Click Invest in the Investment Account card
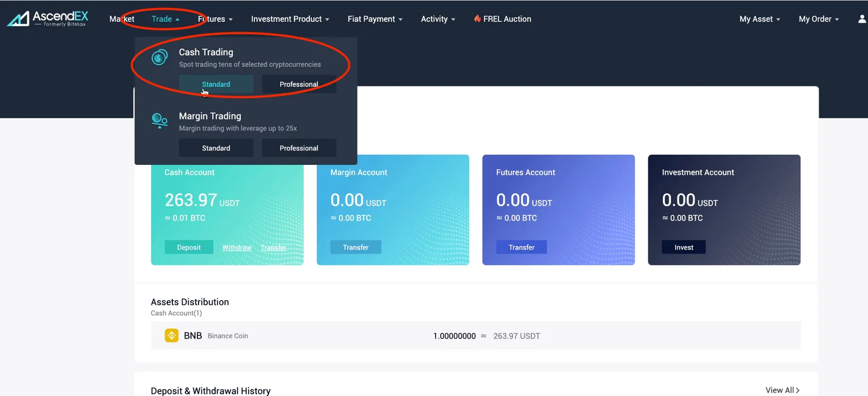This screenshot has width=868, height=396. click(x=684, y=247)
